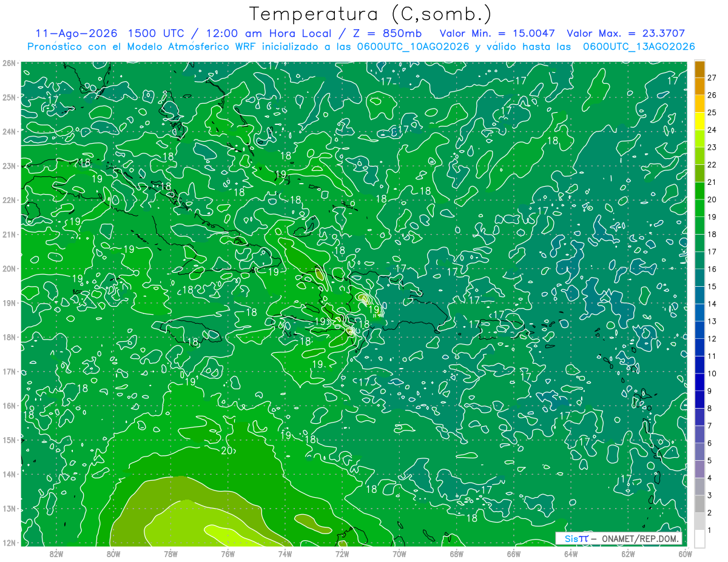Click the "13N" latitude axis label
Viewport: 728px width, 562px height.
pyautogui.click(x=8, y=508)
